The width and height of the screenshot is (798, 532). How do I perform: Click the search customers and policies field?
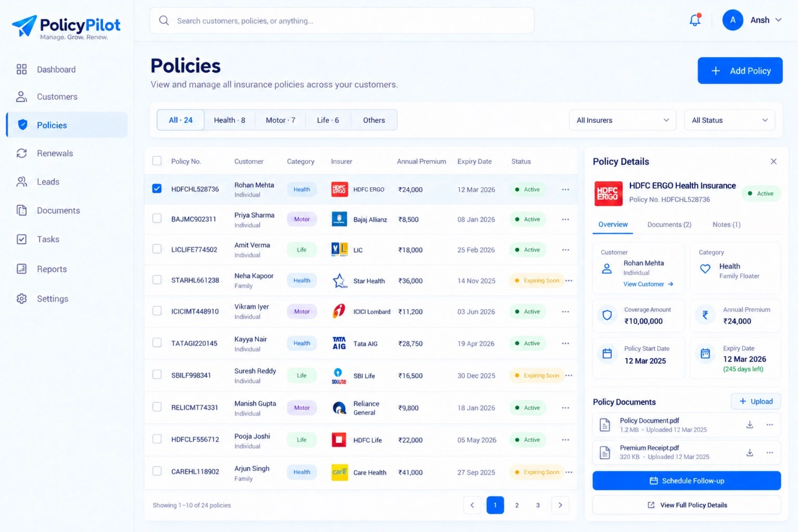[342, 20]
